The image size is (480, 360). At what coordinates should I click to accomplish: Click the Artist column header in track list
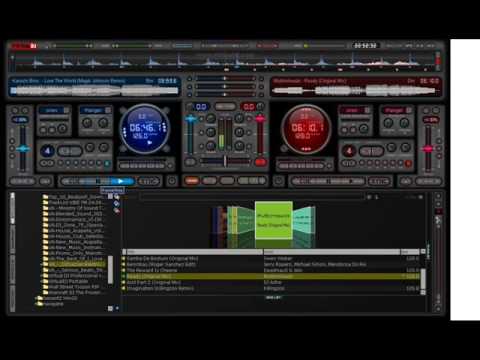coord(332,252)
